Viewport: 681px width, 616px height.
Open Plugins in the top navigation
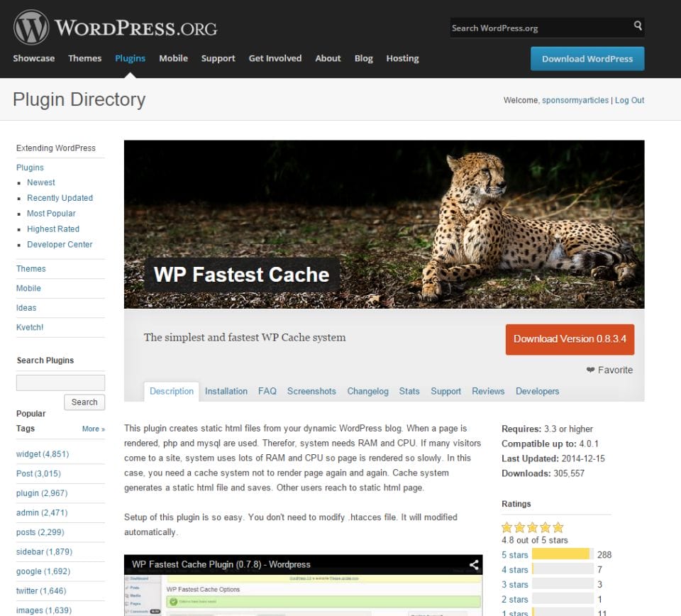coord(130,58)
